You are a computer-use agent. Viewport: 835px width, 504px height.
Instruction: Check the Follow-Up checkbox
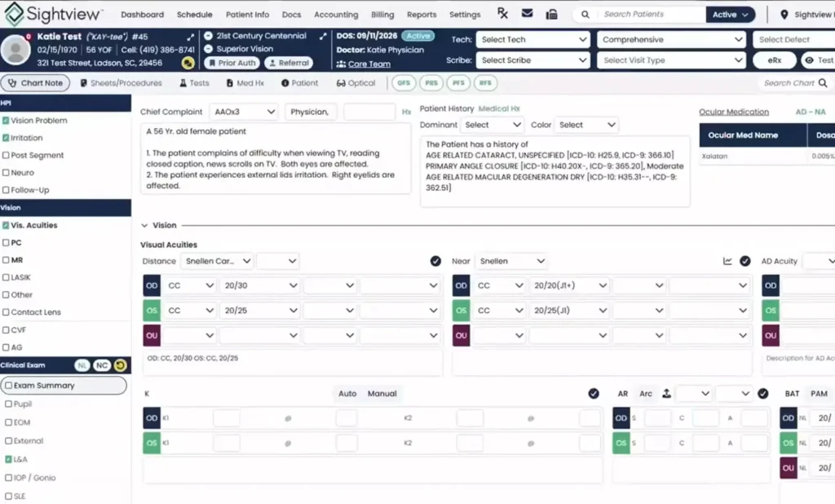tap(6, 190)
